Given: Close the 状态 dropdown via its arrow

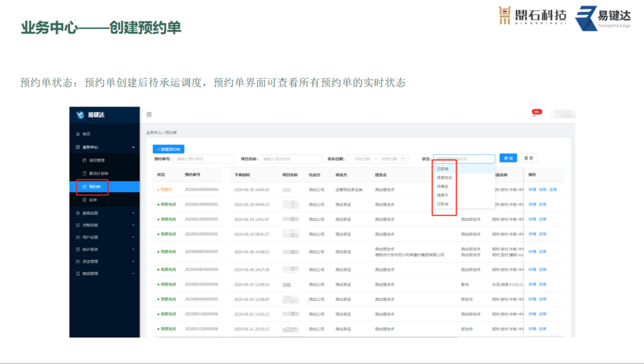Looking at the screenshot, I should click(490, 159).
